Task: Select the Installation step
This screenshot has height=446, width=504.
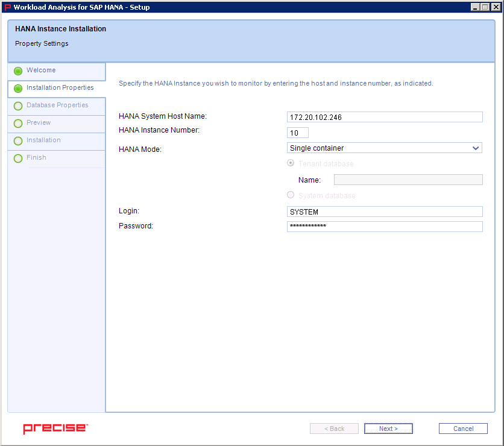Action: (x=57, y=141)
